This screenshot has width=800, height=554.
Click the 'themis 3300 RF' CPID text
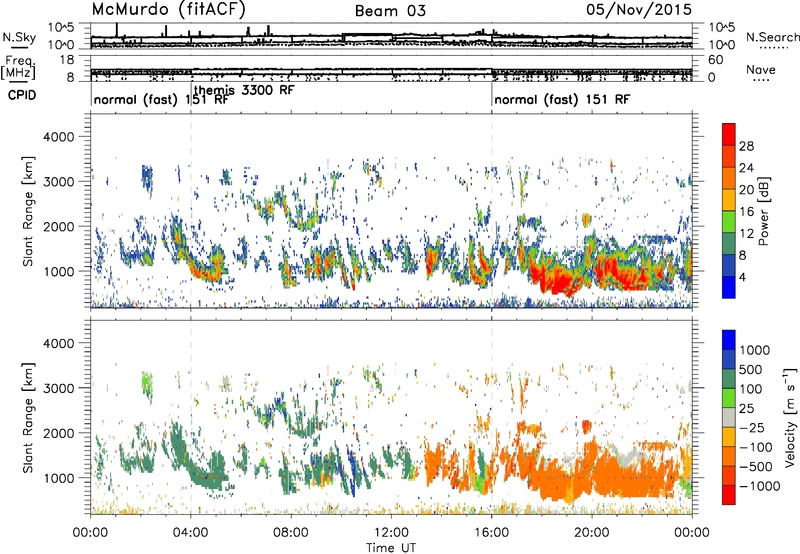click(x=244, y=90)
